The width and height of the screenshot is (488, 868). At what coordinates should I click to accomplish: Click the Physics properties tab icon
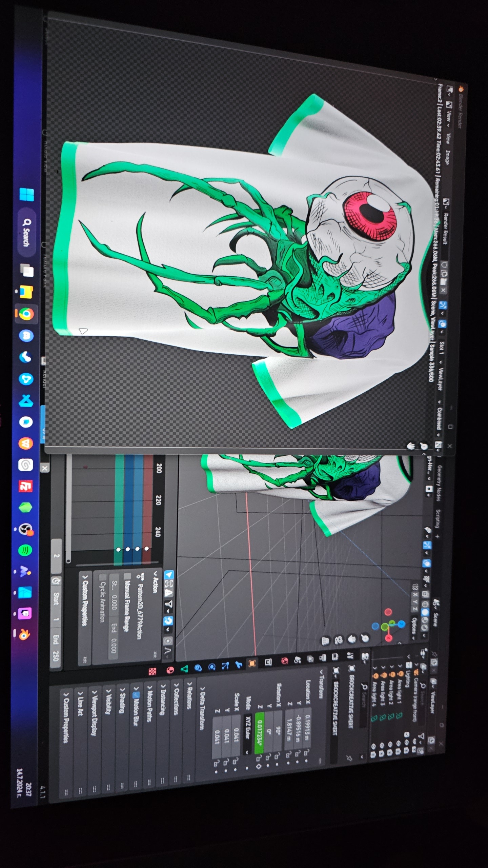point(212,667)
